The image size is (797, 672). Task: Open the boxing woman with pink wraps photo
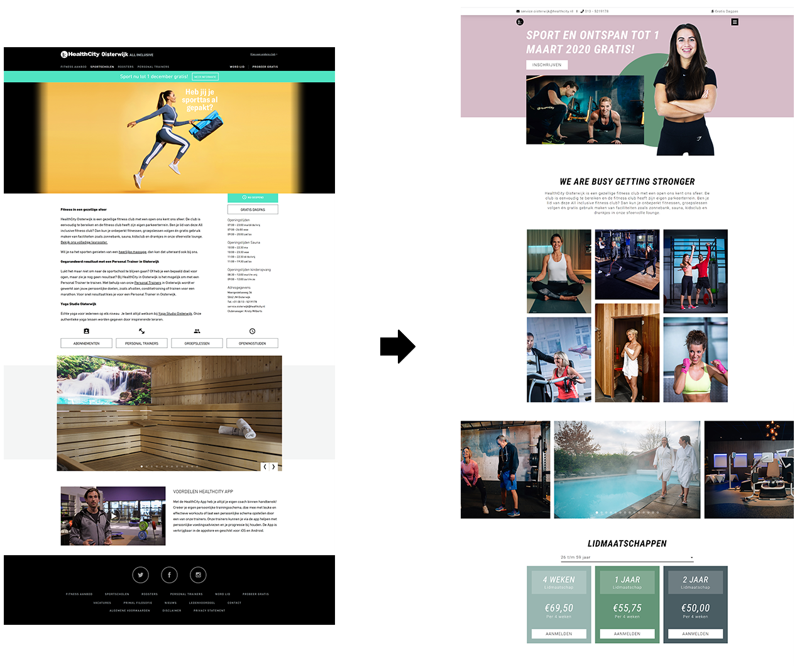pyautogui.click(x=695, y=360)
